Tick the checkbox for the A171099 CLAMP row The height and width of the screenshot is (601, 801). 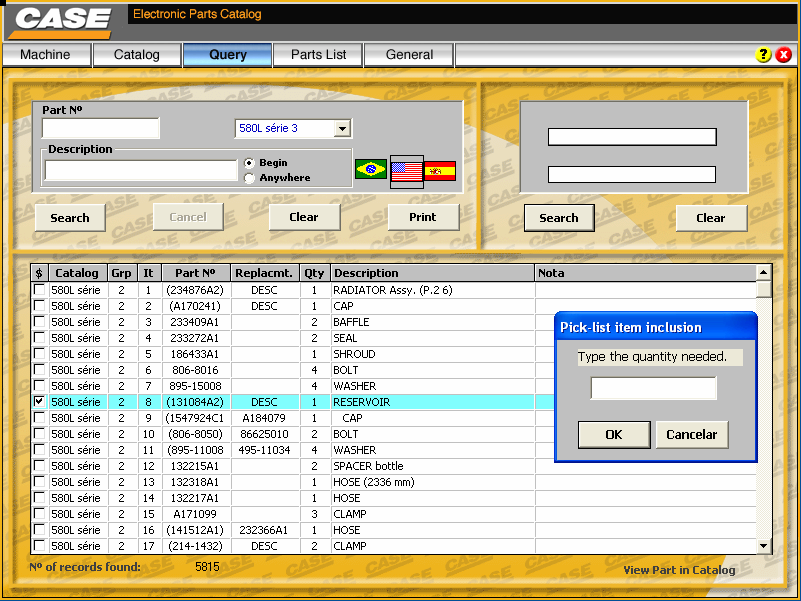tap(39, 514)
